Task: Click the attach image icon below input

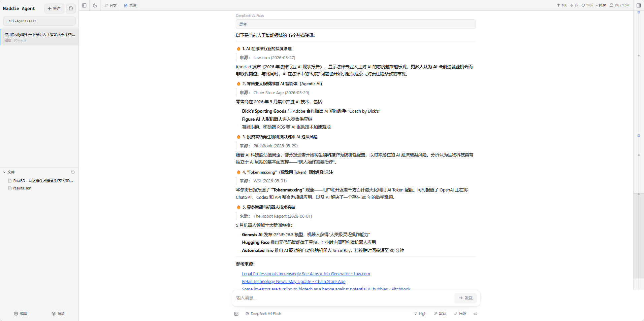Action: [x=236, y=314]
